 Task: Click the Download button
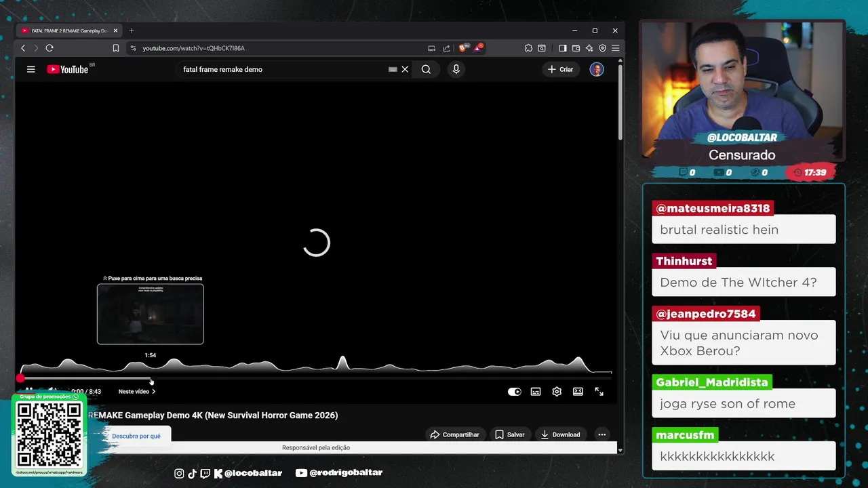[560, 434]
